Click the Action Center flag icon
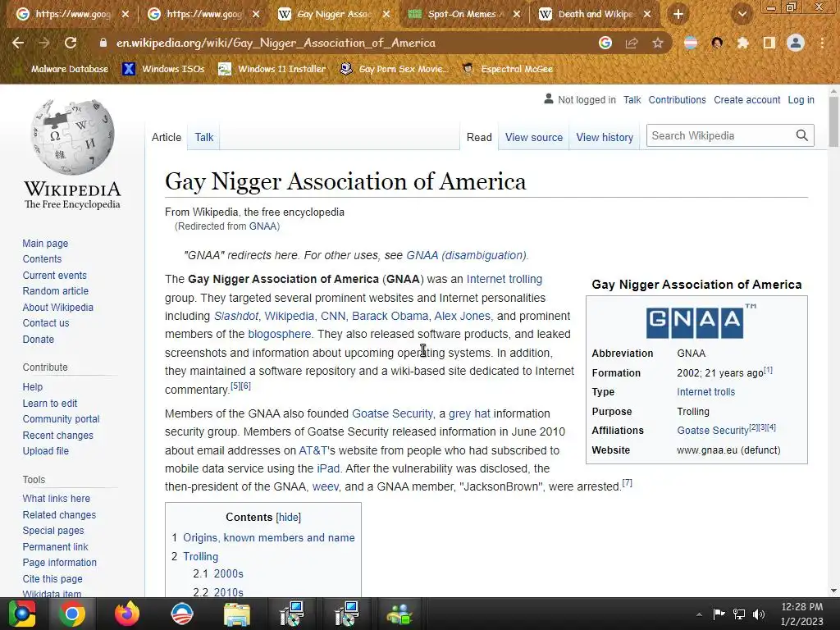This screenshot has width=840, height=630. (719, 614)
